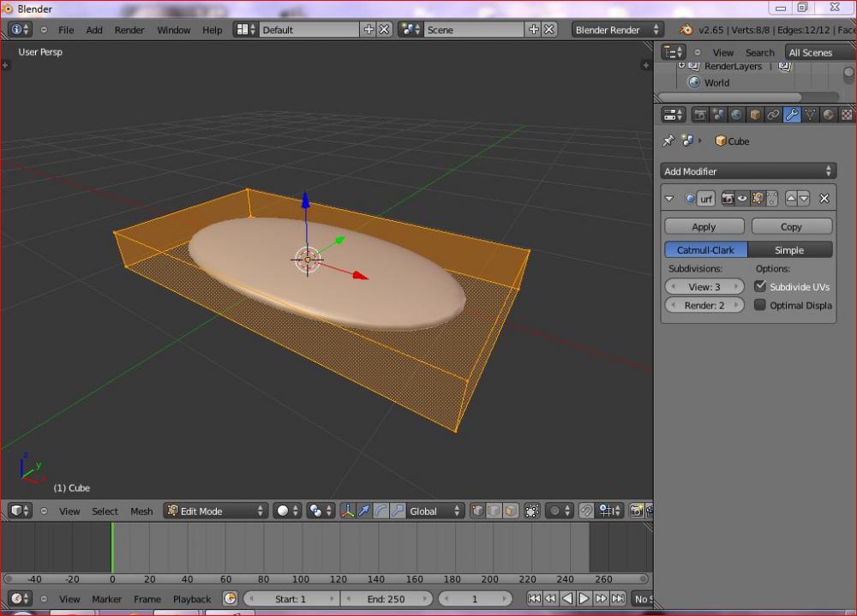Click the translate manipulator arrow icon
The image size is (857, 616).
coord(365,511)
